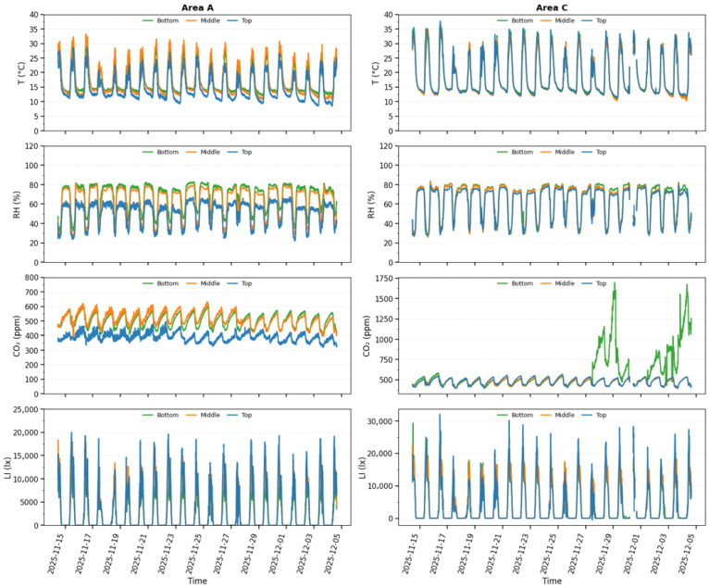This screenshot has height=588, width=709.
Task: Click the 2025-12-05 tick label under Area C
Action: pyautogui.click(x=688, y=551)
